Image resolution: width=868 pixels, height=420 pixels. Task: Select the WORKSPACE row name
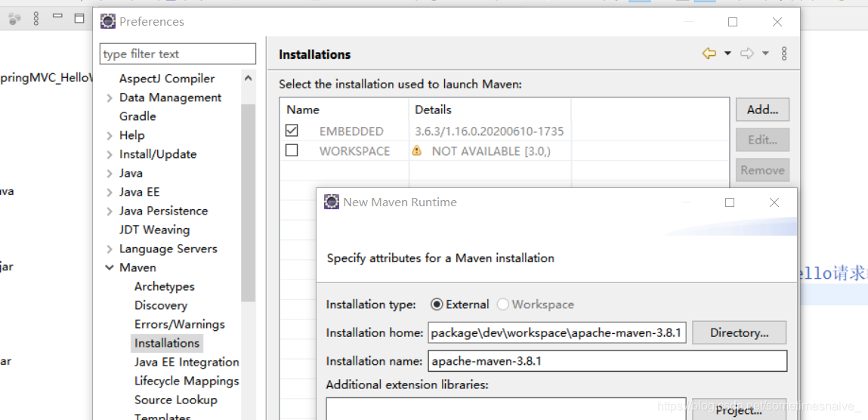tap(354, 150)
